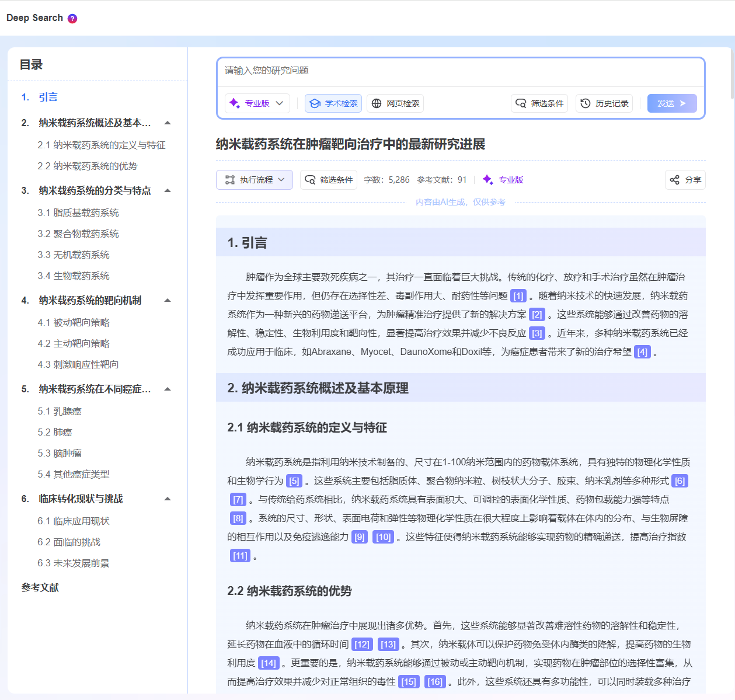Open citation [10] reference marker

pos(384,537)
